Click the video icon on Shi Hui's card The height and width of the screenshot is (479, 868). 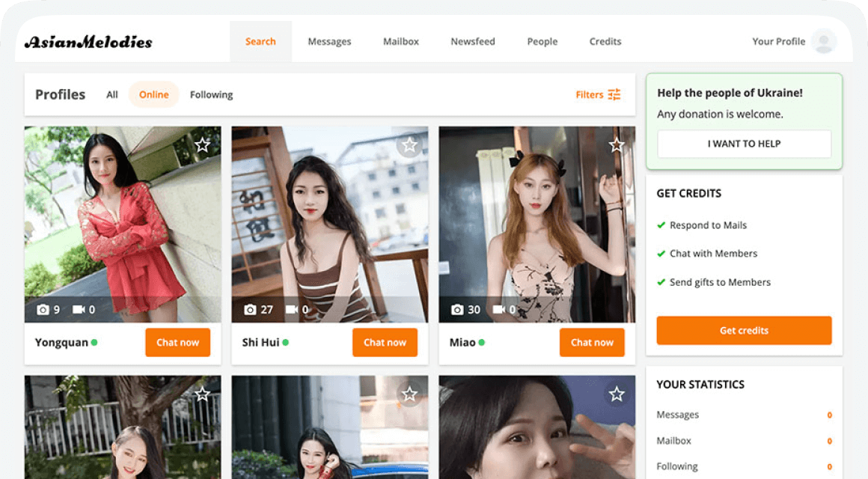(x=291, y=309)
